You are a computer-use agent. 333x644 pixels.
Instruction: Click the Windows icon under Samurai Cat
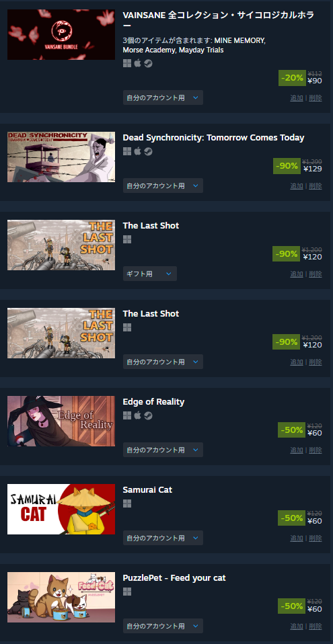[x=127, y=504]
